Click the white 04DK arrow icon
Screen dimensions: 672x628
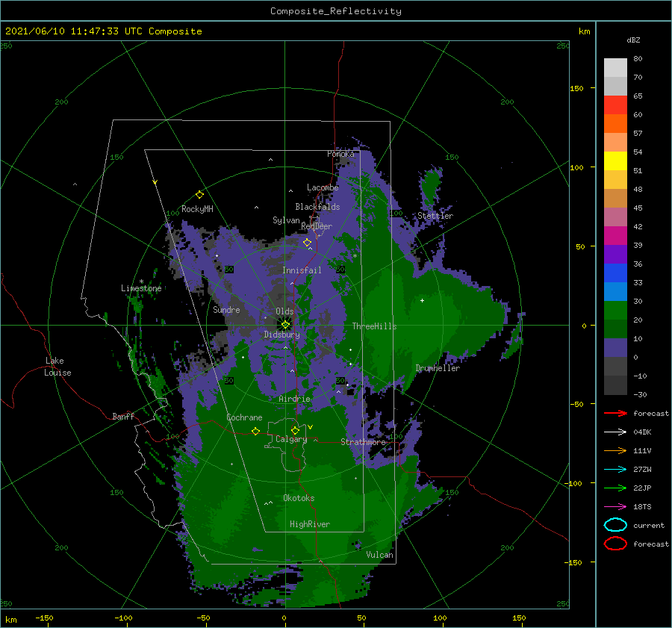pos(615,432)
